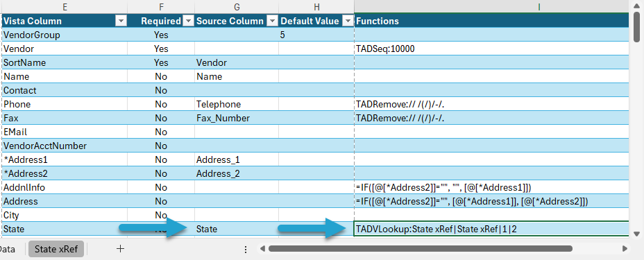Click the vertical scrollbar thumb

tap(637, 28)
